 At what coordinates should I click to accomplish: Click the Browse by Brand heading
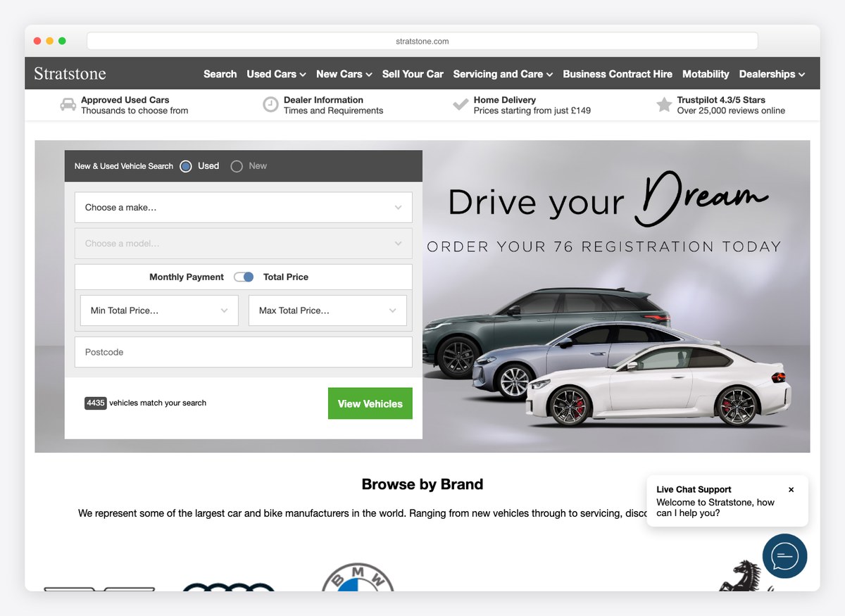click(423, 484)
